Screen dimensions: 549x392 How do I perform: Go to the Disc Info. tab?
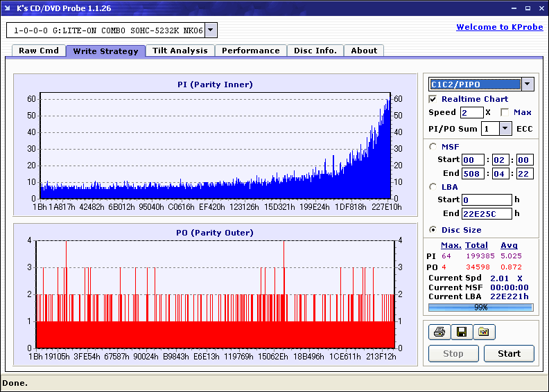(x=315, y=51)
